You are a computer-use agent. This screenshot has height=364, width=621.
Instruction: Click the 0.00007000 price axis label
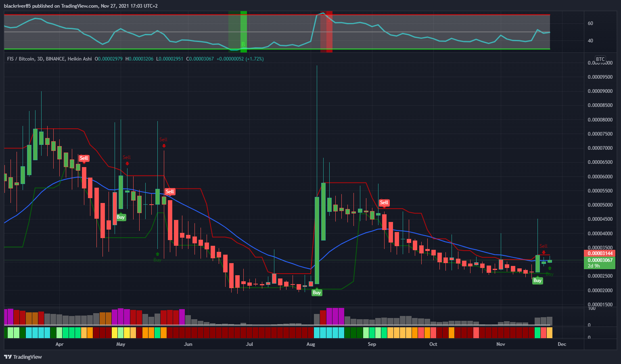click(600, 148)
